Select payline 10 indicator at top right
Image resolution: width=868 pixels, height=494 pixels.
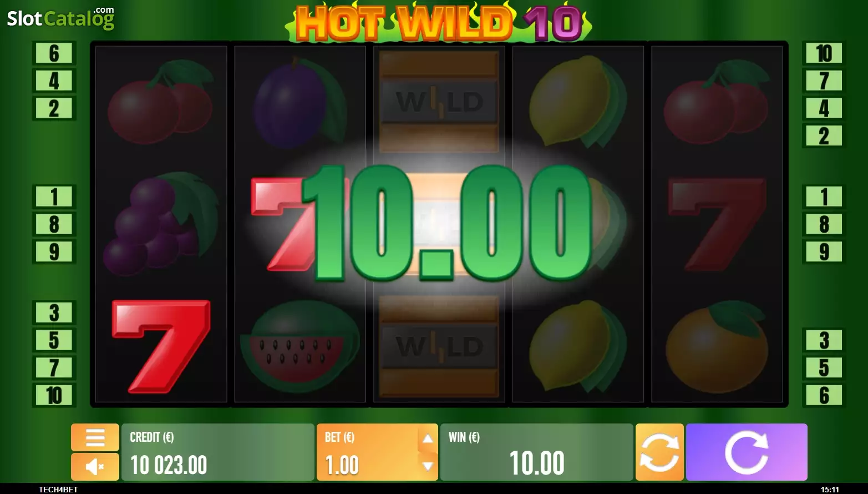click(824, 53)
